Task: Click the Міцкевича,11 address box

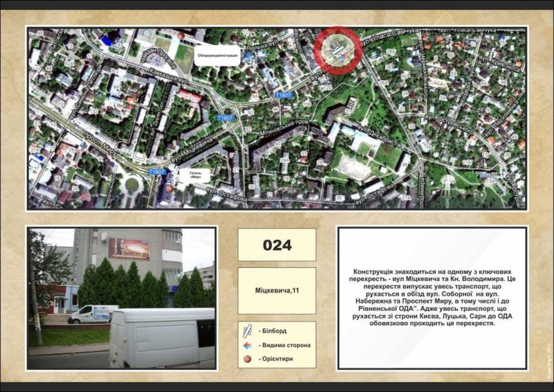Action: tap(276, 291)
